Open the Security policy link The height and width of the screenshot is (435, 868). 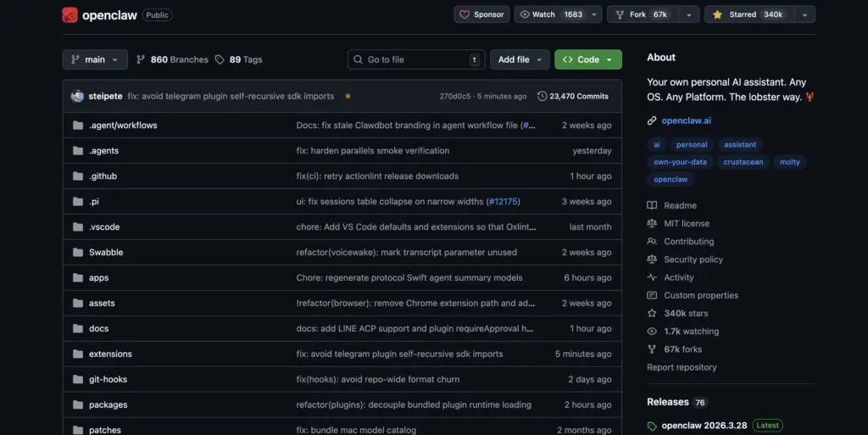[x=693, y=259]
